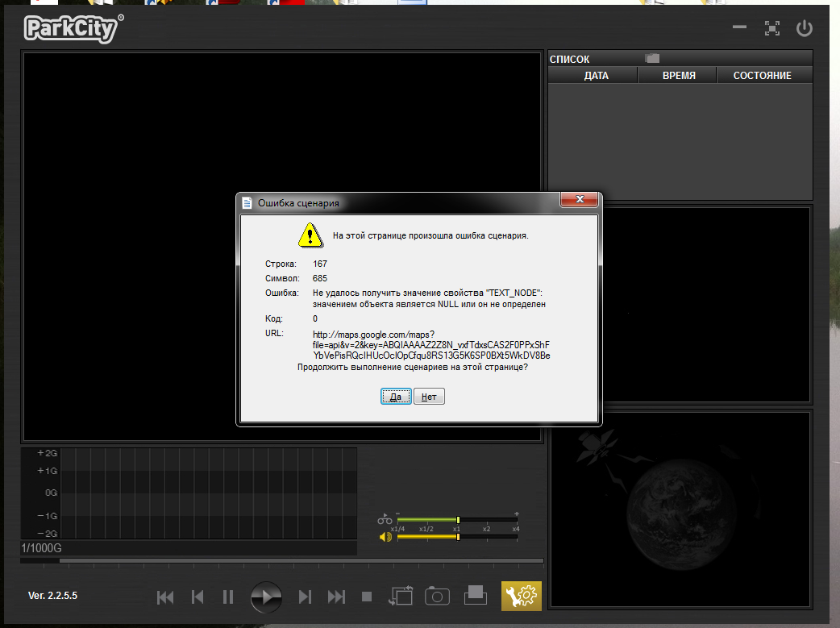The width and height of the screenshot is (840, 628).
Task: Step forward one frame
Action: [305, 597]
